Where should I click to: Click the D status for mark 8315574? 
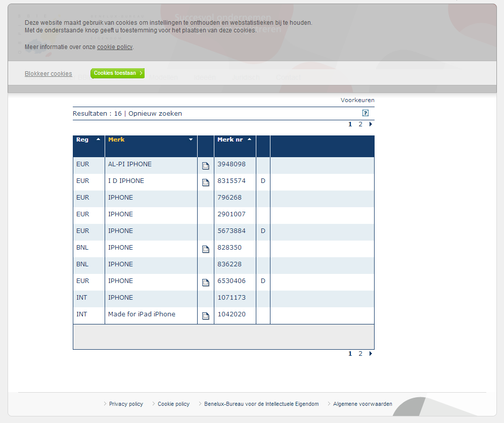[263, 181]
